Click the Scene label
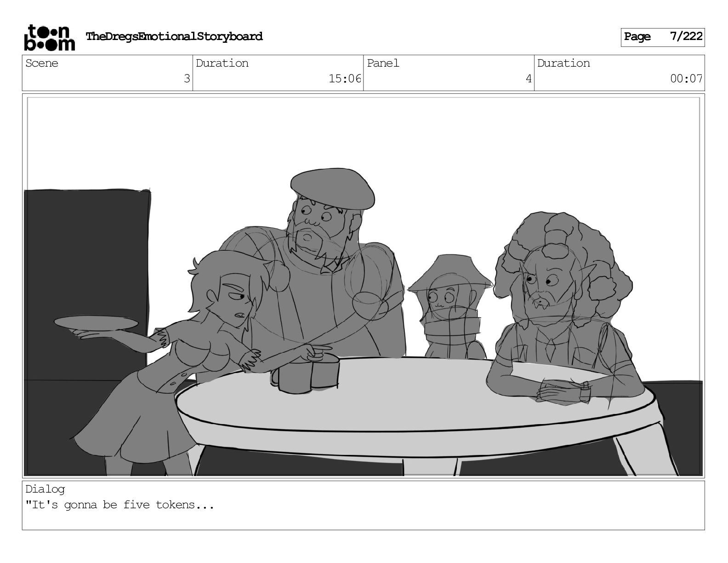Screen dimensions: 728x563 [42, 63]
